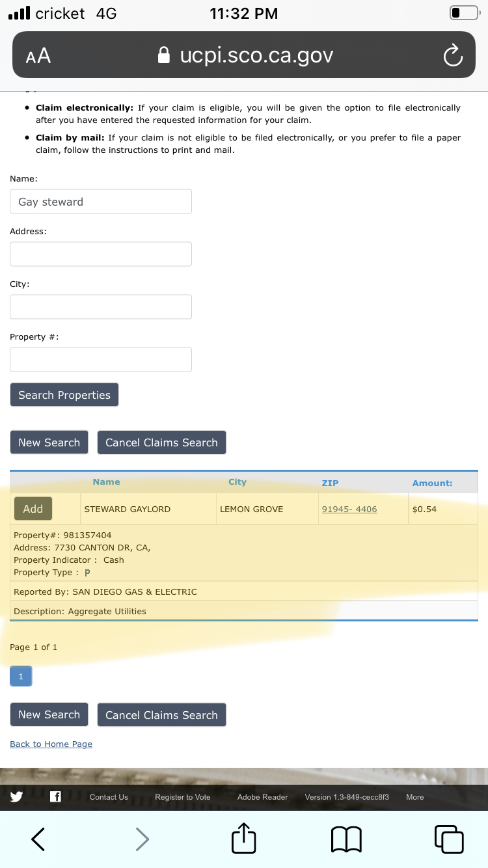Click the upper Cancel Claims Search button
This screenshot has width=488, height=868.
[x=161, y=442]
